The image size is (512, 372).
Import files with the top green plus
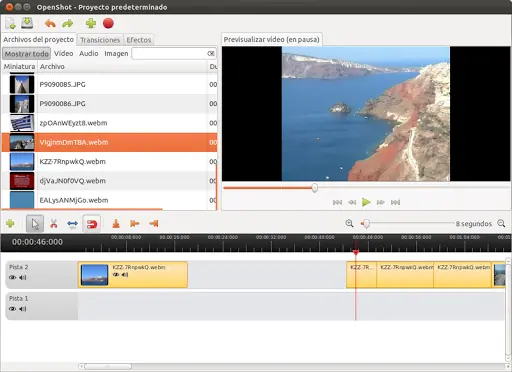[x=91, y=23]
